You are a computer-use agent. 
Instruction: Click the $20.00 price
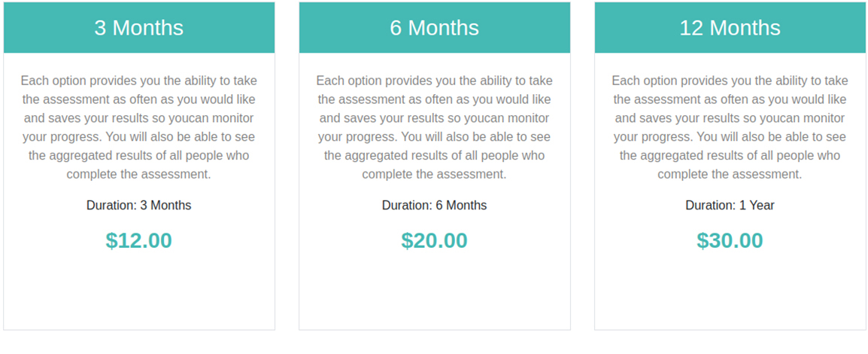click(x=435, y=240)
